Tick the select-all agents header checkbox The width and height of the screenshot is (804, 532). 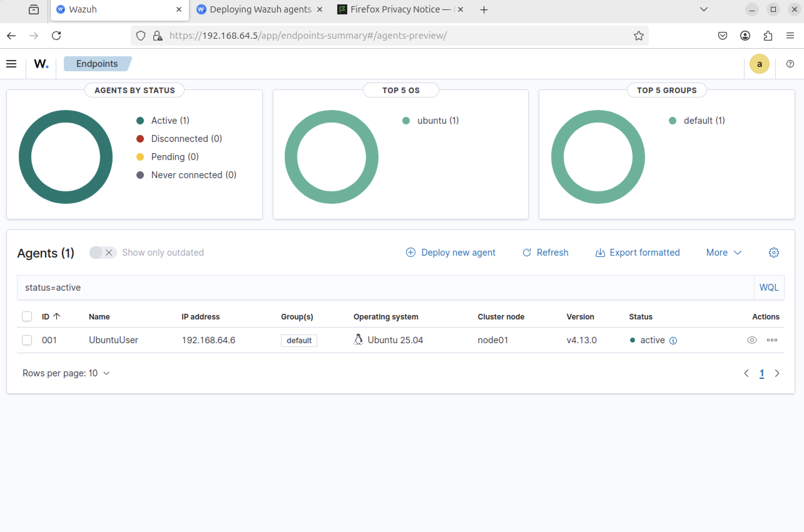tap(27, 316)
